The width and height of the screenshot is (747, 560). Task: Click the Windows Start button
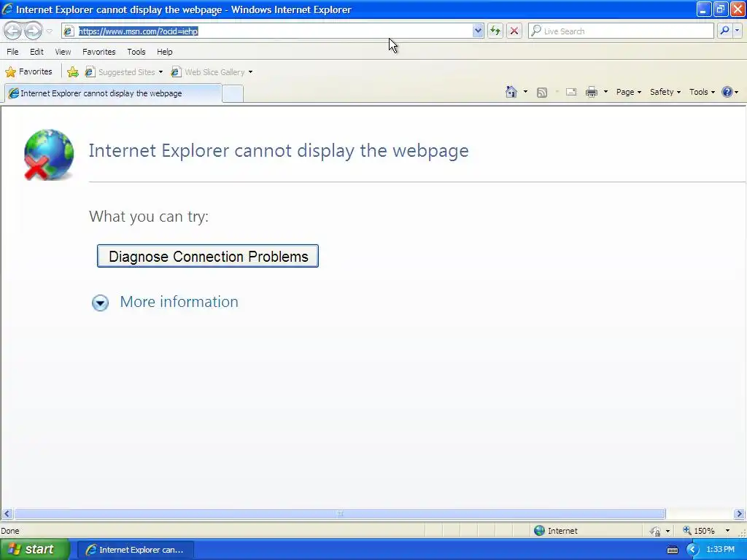(x=34, y=550)
